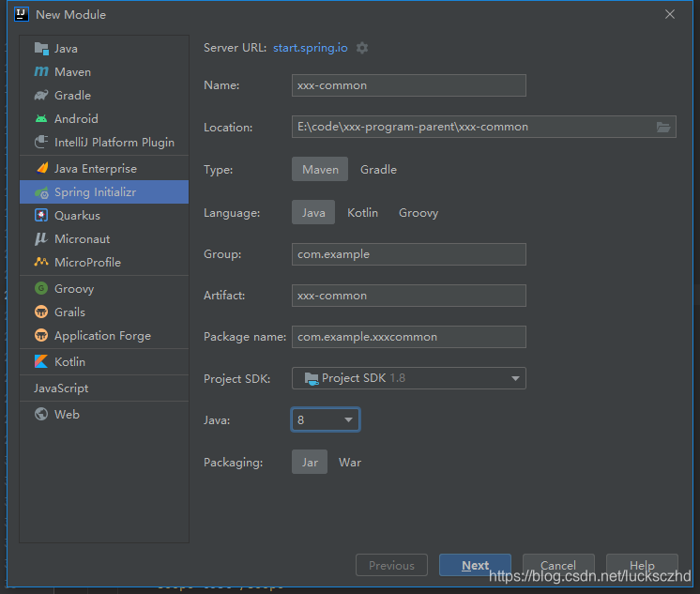Select JavaScript in the list
This screenshot has height=594, width=700.
pos(104,388)
